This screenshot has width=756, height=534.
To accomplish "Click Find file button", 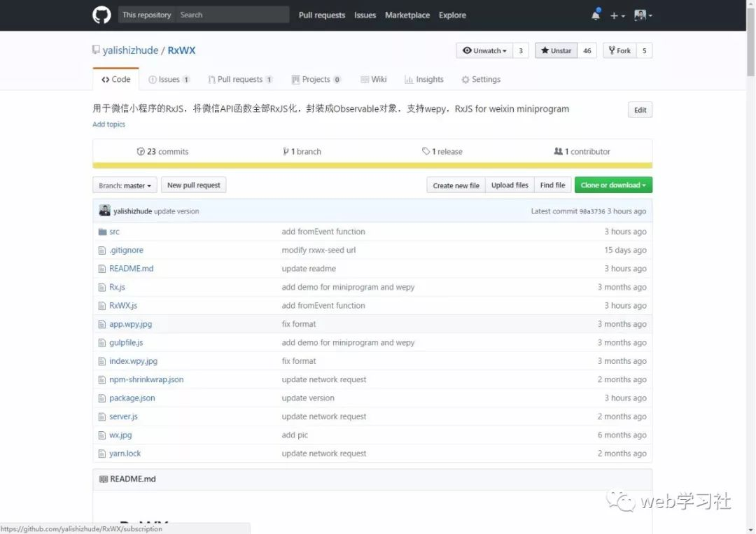I will click(552, 185).
